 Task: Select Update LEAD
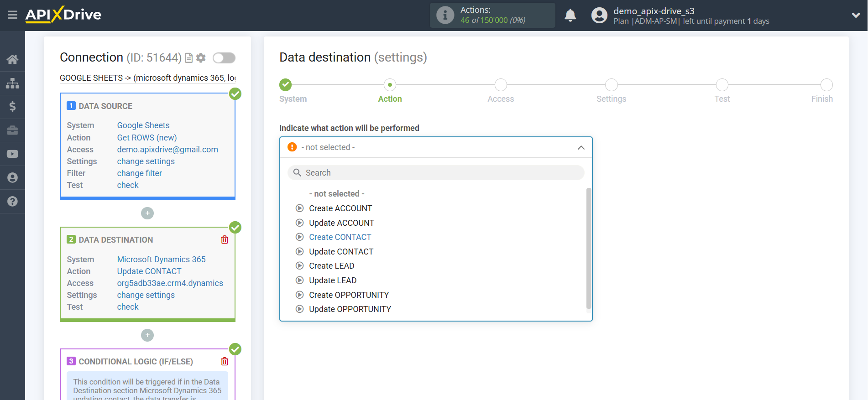pyautogui.click(x=333, y=281)
